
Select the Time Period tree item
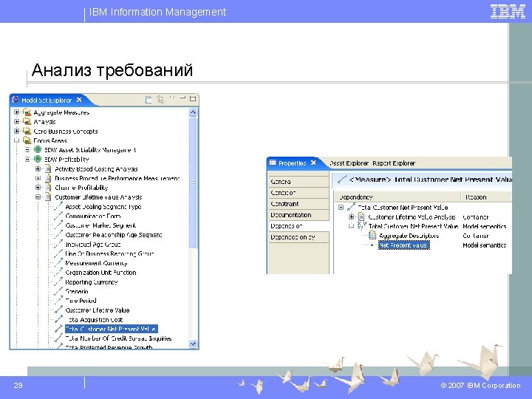point(81,300)
